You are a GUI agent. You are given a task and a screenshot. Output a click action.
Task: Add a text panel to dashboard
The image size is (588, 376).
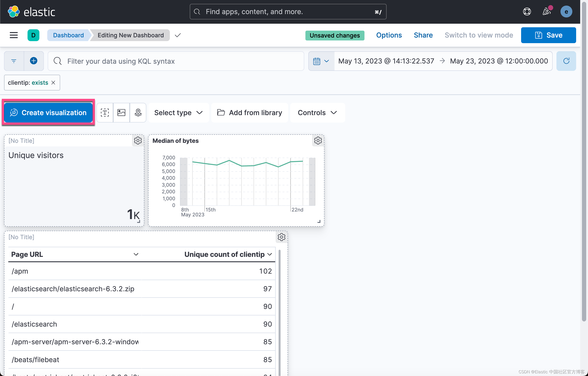pos(105,113)
